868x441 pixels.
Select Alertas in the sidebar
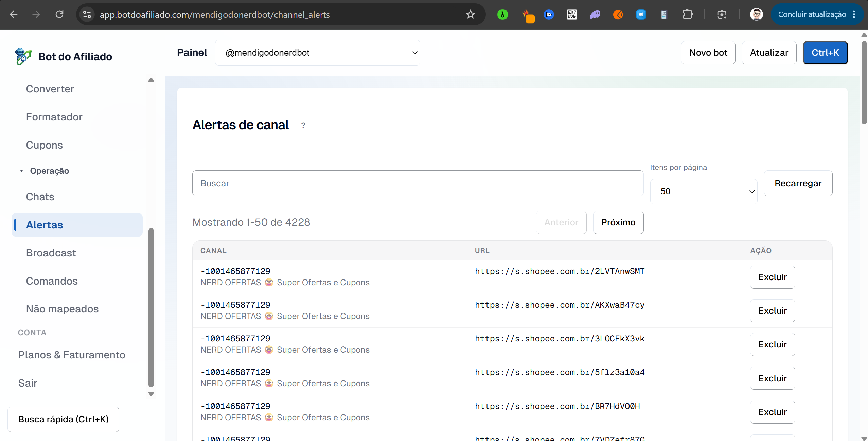pyautogui.click(x=77, y=225)
